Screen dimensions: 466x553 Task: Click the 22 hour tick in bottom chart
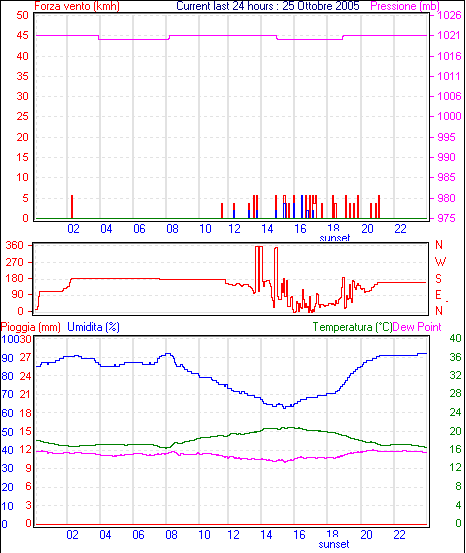coord(399,535)
